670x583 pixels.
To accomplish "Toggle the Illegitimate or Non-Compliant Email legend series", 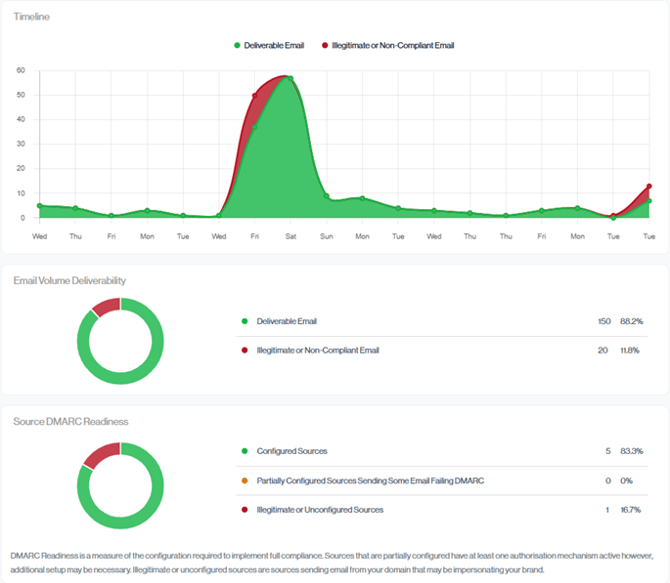I will pos(393,45).
